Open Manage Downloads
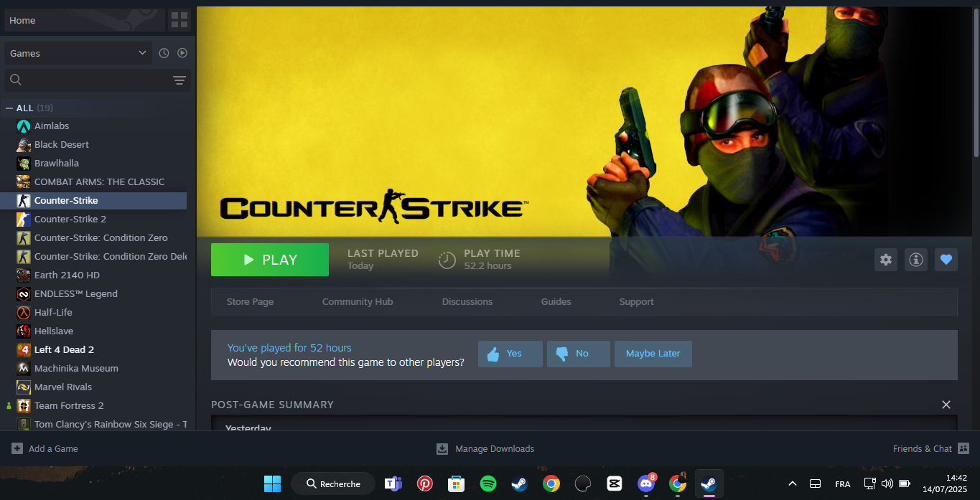 pos(486,449)
